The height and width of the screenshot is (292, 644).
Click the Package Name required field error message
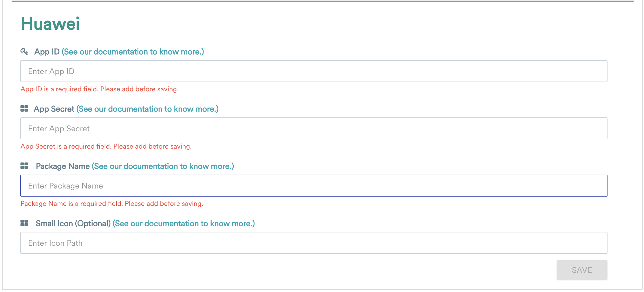(x=112, y=204)
